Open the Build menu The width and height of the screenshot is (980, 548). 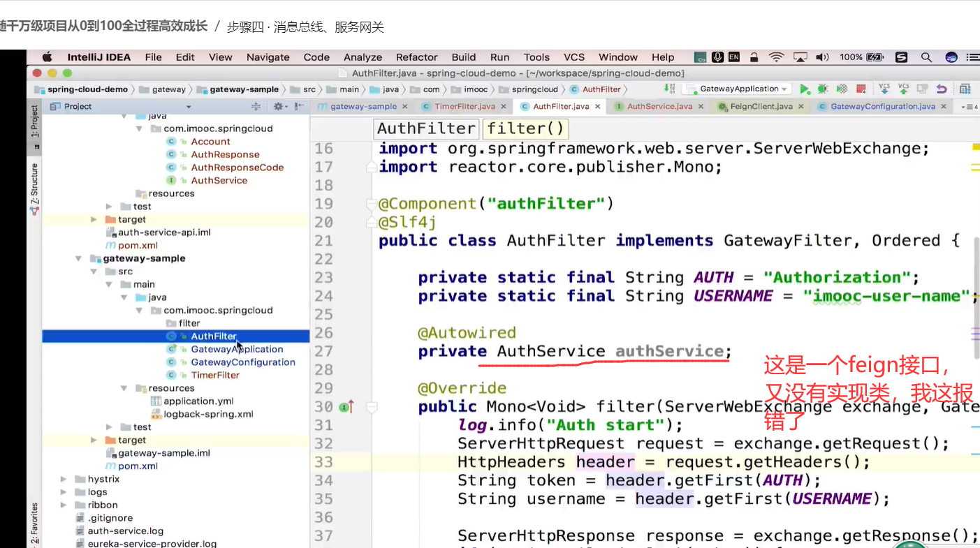464,57
